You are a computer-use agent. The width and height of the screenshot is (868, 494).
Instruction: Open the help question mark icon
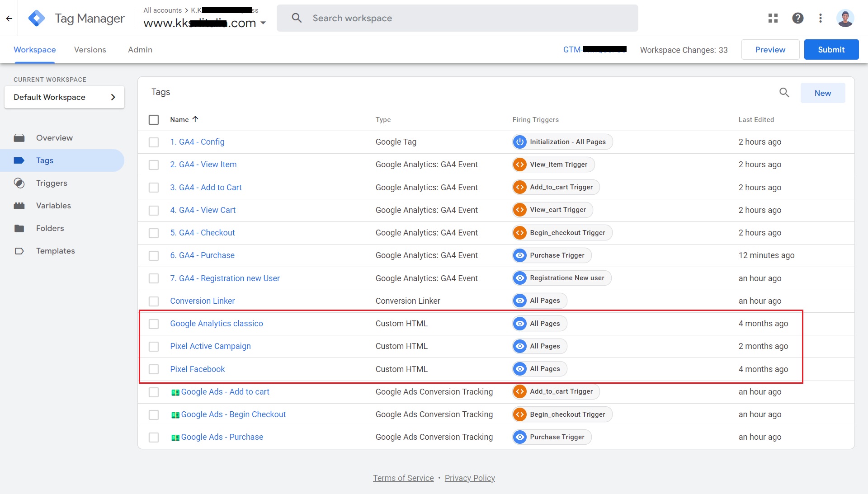pyautogui.click(x=798, y=18)
